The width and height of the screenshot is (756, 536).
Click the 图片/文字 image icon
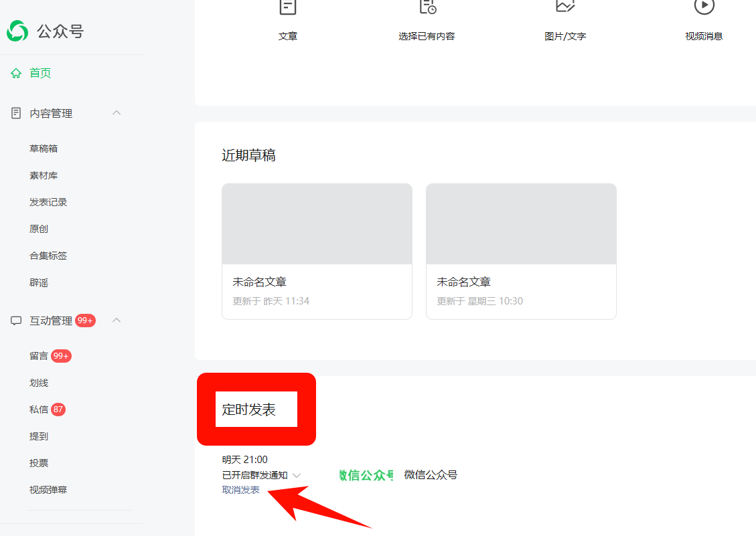565,6
